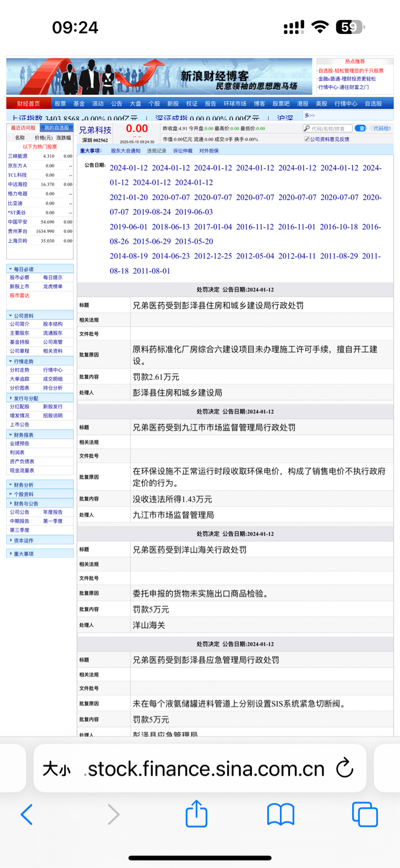Show open tabs overview icon

[x=365, y=814]
